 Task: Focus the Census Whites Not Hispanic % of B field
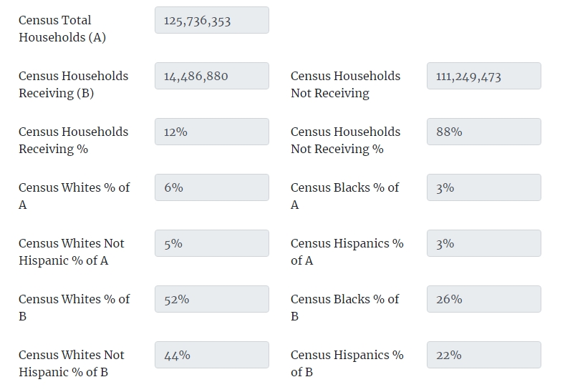tap(211, 355)
